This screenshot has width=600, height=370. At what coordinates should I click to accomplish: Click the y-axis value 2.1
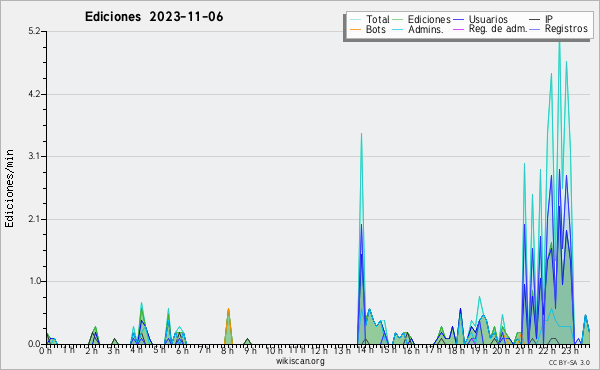click(x=34, y=219)
